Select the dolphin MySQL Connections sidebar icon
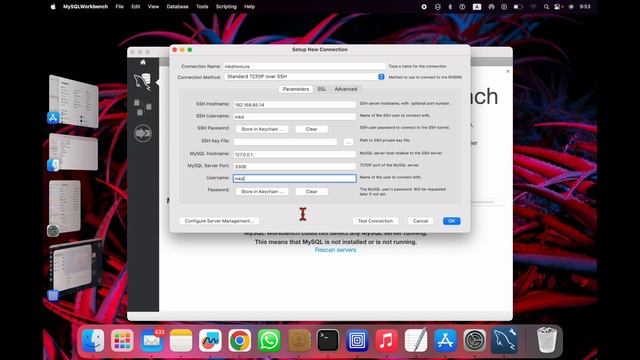 coord(143,82)
